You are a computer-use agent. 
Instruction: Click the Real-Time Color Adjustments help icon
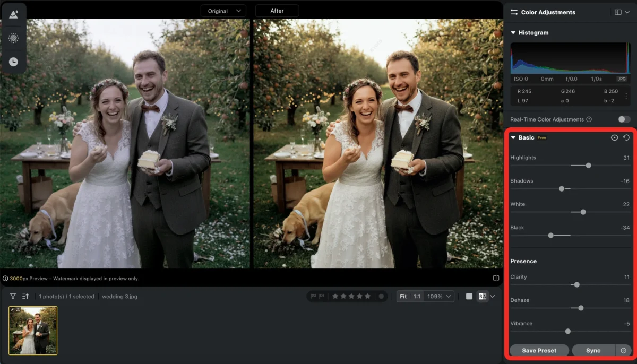(589, 120)
